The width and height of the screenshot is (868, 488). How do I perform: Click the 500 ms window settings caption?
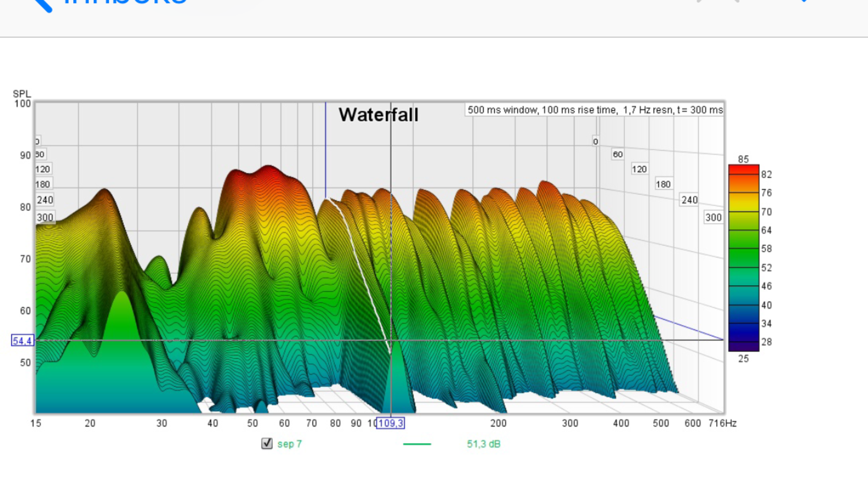tap(594, 110)
